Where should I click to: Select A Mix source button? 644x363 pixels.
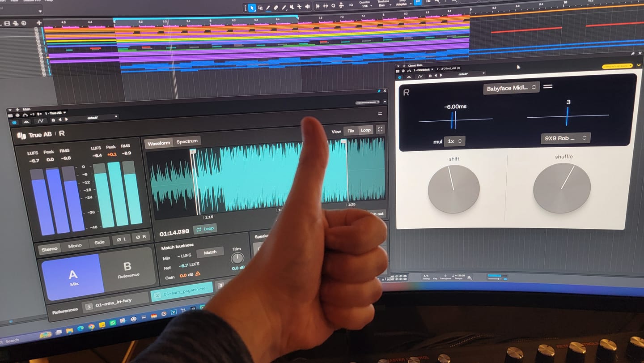coord(72,277)
